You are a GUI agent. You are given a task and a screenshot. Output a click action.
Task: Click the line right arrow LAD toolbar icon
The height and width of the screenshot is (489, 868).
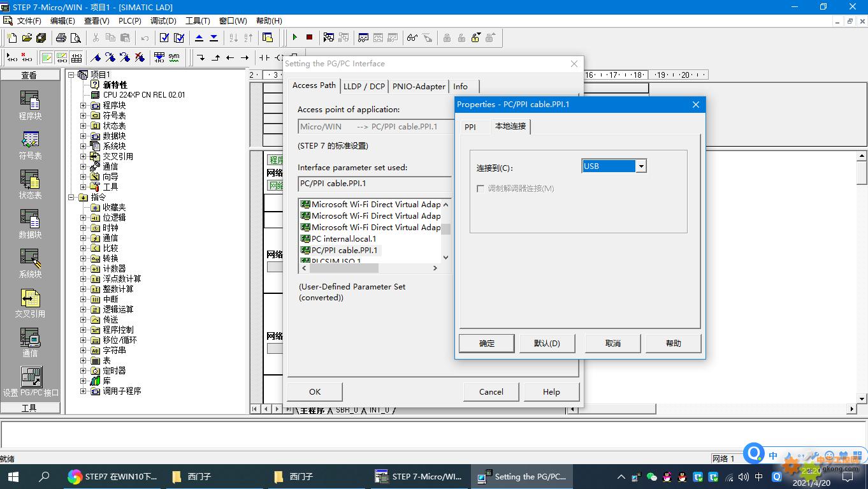click(x=245, y=57)
